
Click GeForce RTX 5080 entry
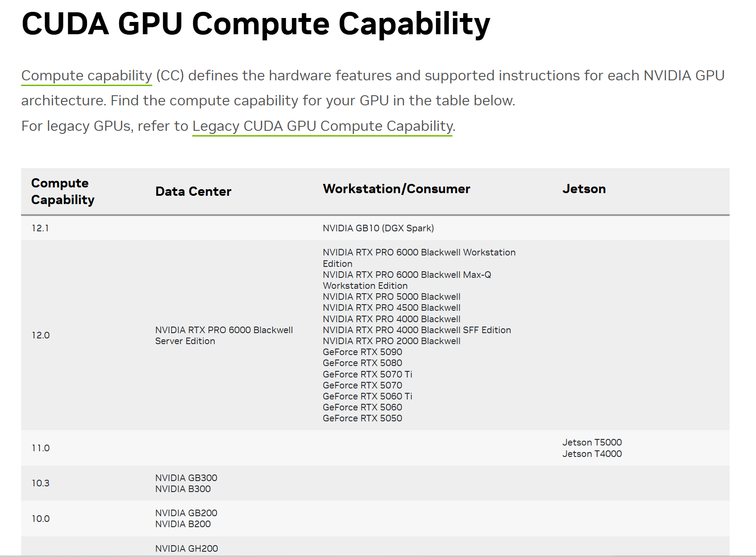click(x=363, y=363)
